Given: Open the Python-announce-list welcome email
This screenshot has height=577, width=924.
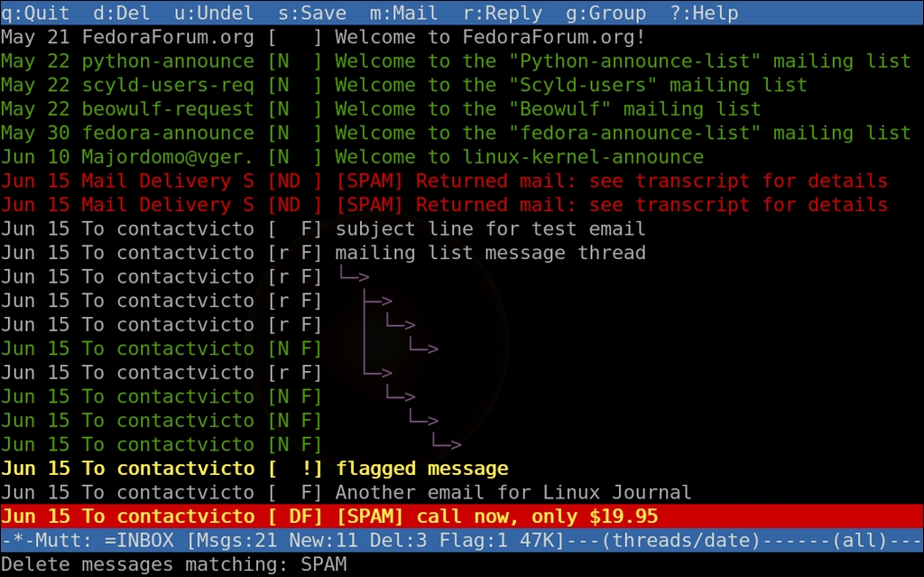Looking at the screenshot, I should [462, 61].
